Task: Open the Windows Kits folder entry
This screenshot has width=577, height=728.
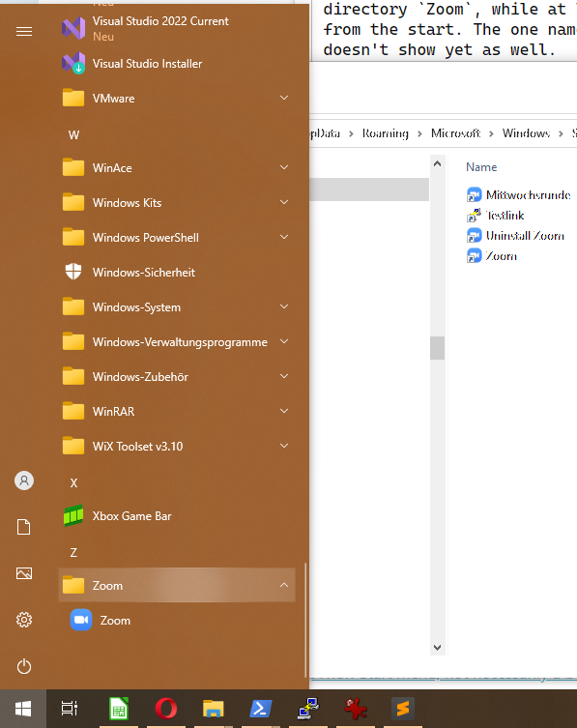Action: tap(177, 202)
